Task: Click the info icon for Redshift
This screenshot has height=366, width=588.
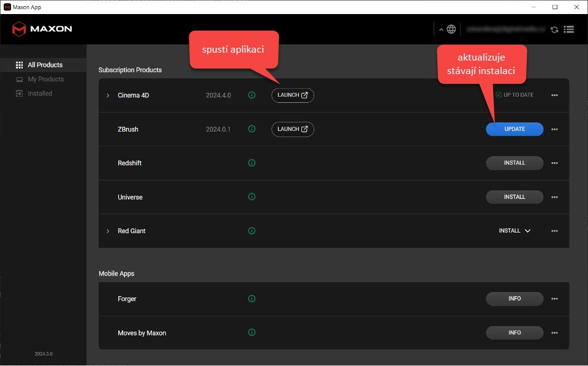Action: pyautogui.click(x=251, y=163)
